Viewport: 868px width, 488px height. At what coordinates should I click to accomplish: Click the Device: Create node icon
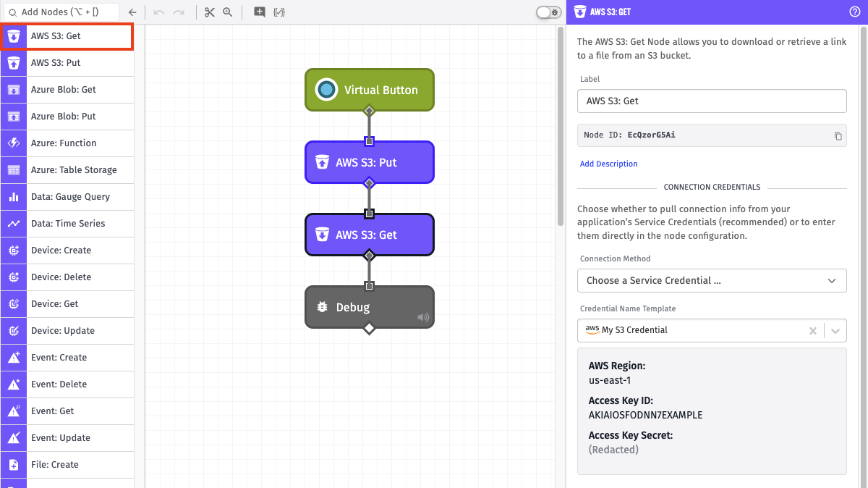[x=13, y=251]
